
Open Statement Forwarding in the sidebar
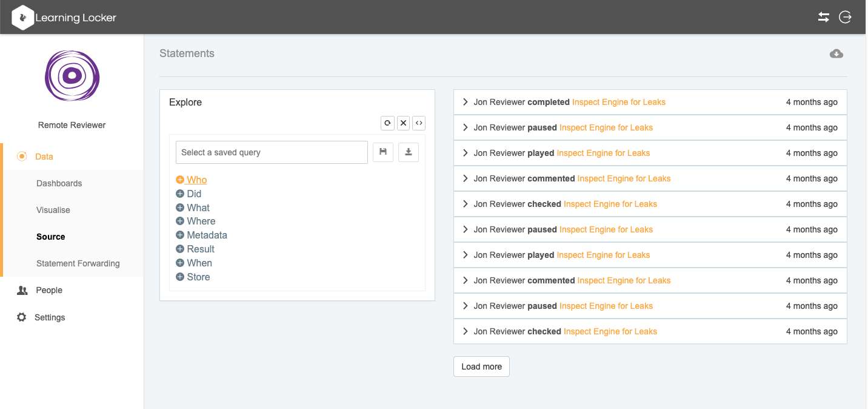[78, 263]
